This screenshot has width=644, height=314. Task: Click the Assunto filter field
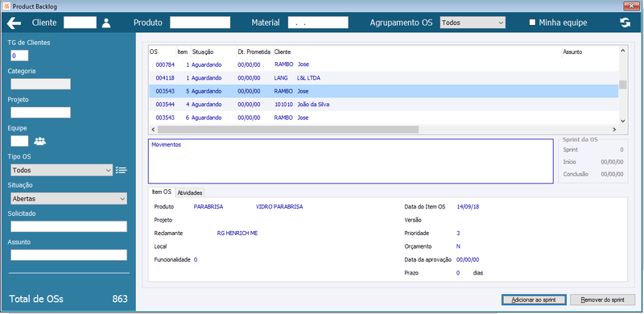click(68, 255)
